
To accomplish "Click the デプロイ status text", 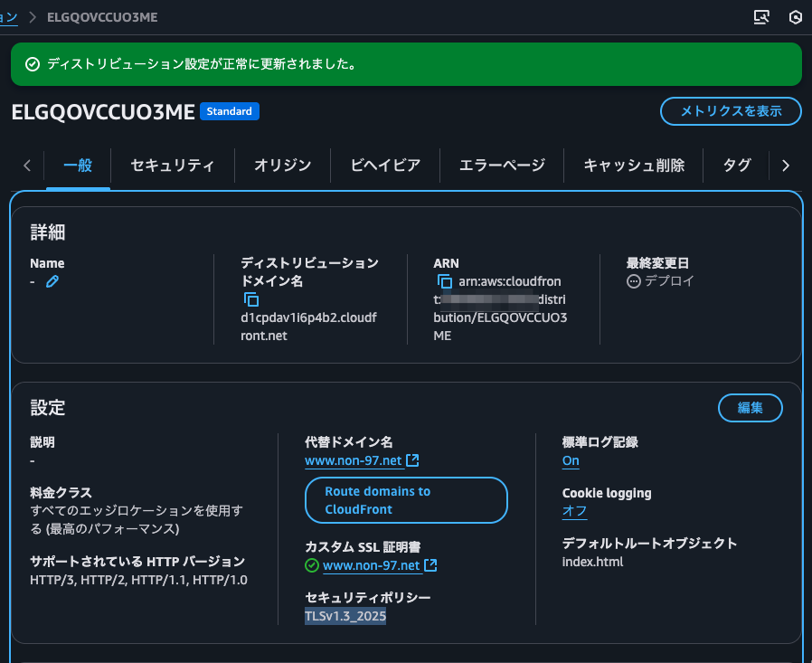I will click(x=669, y=280).
